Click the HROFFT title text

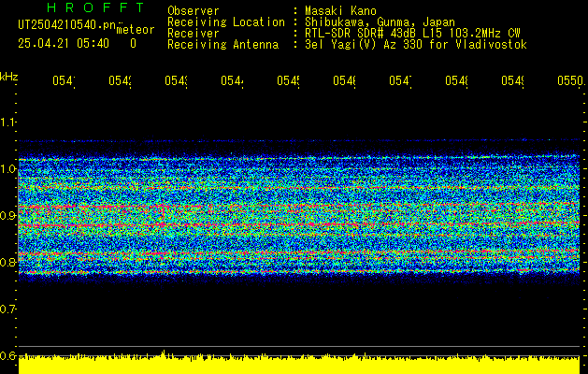click(x=95, y=7)
